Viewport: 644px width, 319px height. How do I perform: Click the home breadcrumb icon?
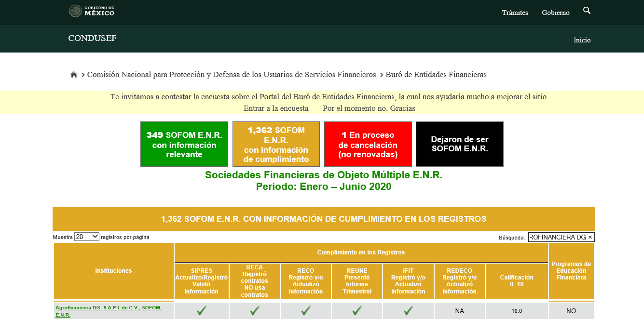tap(74, 75)
